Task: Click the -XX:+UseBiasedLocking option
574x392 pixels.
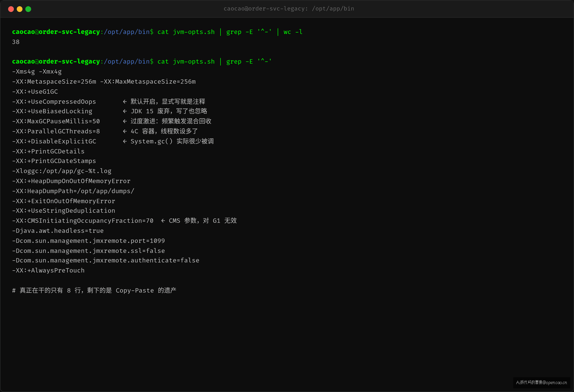Action: coord(52,111)
